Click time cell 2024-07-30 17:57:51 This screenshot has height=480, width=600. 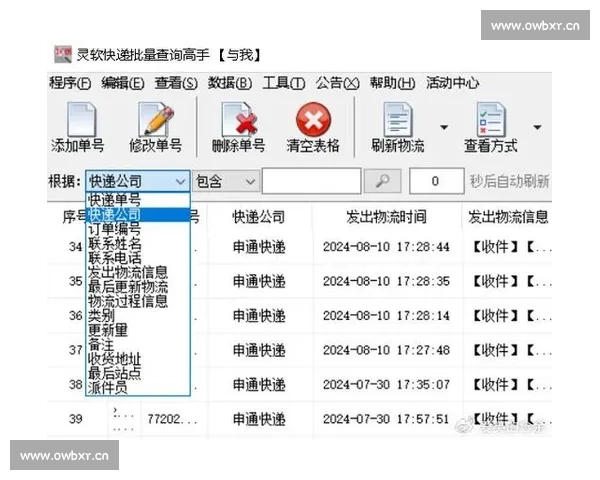[x=386, y=419]
